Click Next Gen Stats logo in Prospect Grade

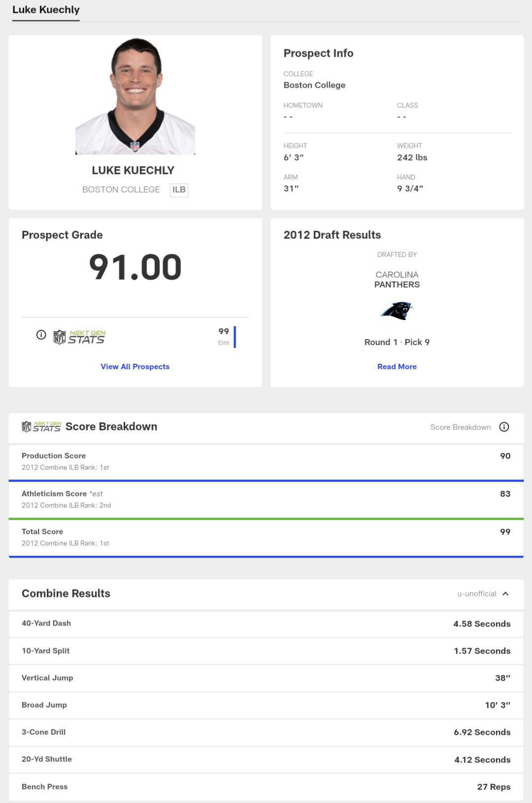click(x=79, y=337)
